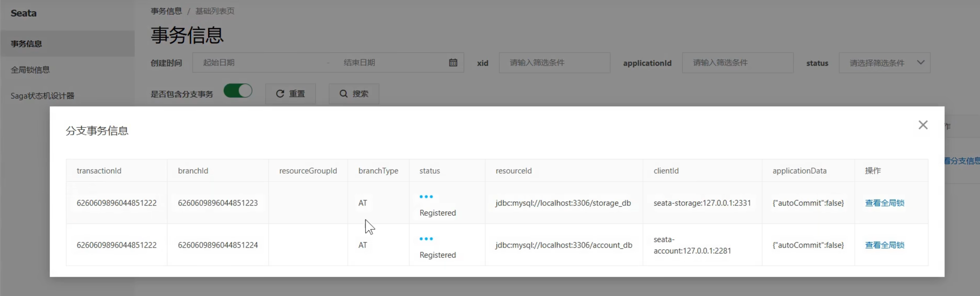Click the status dots icon for account_db row
This screenshot has width=980, height=296.
pyautogui.click(x=426, y=239)
